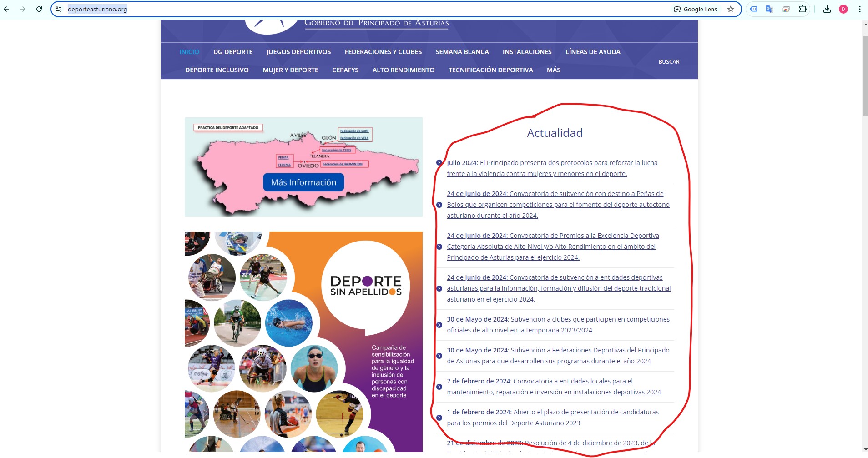Open 1 de febrero premios Deporte Asturiano link
The height and width of the screenshot is (458, 868).
point(553,418)
